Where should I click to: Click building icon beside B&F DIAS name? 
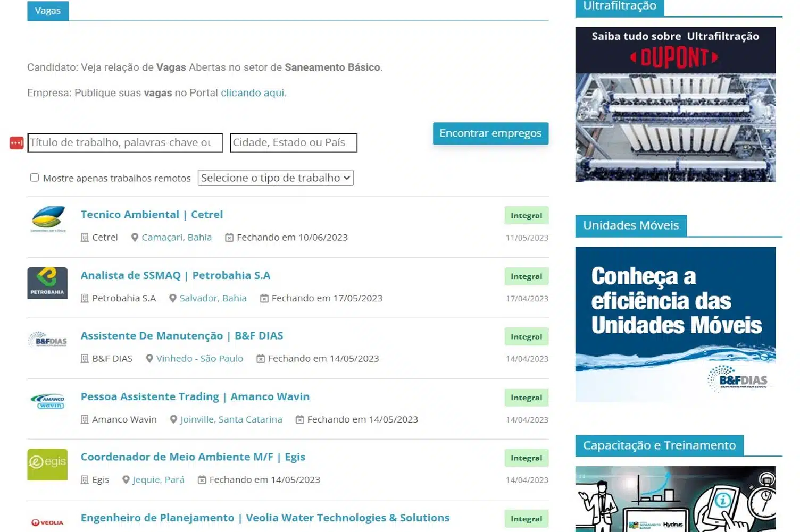pyautogui.click(x=85, y=359)
